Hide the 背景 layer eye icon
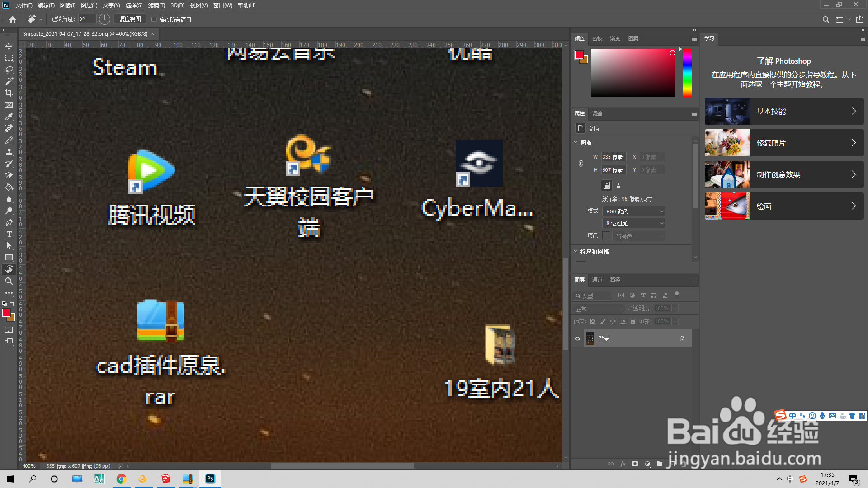 (577, 338)
